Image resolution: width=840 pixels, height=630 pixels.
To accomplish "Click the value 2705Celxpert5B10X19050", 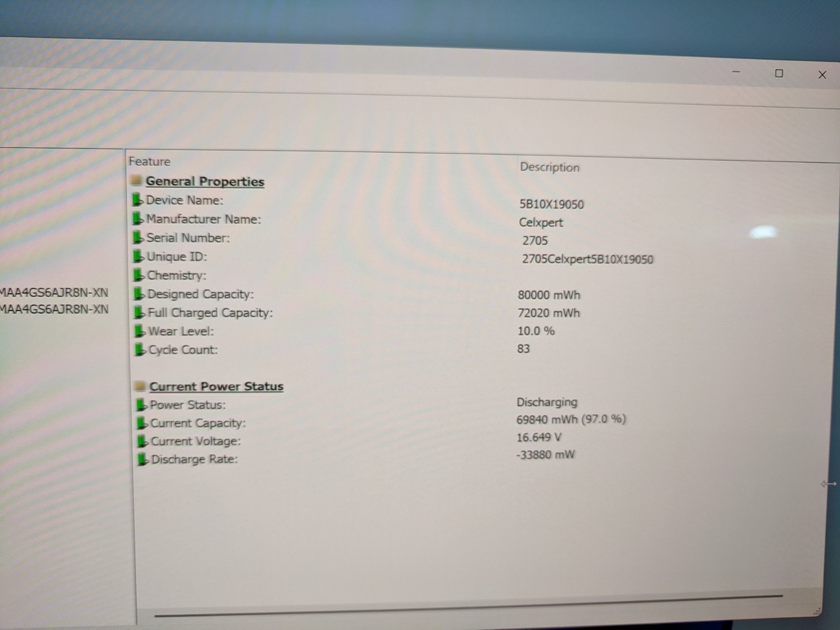I will coord(587,259).
